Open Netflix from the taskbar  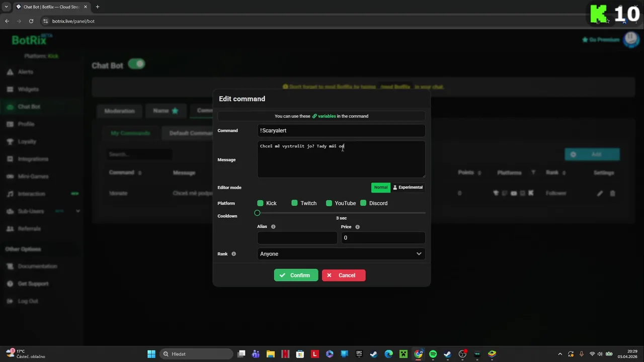pos(285,354)
